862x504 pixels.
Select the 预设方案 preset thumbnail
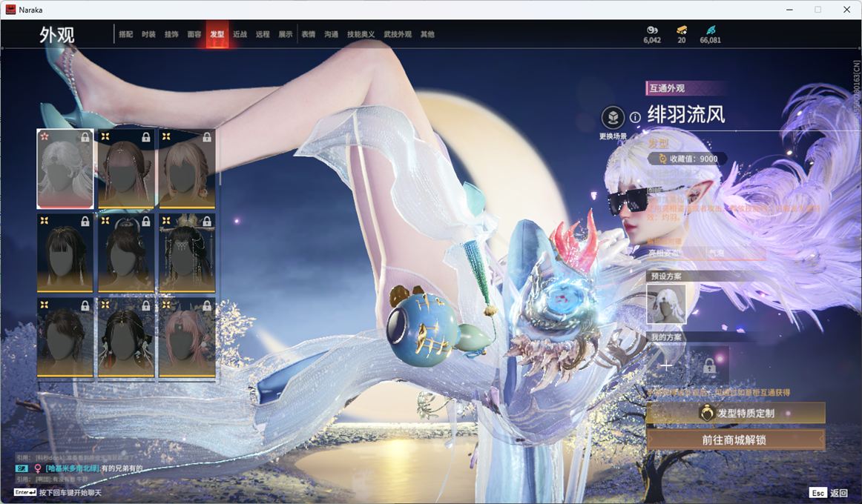[x=666, y=304]
